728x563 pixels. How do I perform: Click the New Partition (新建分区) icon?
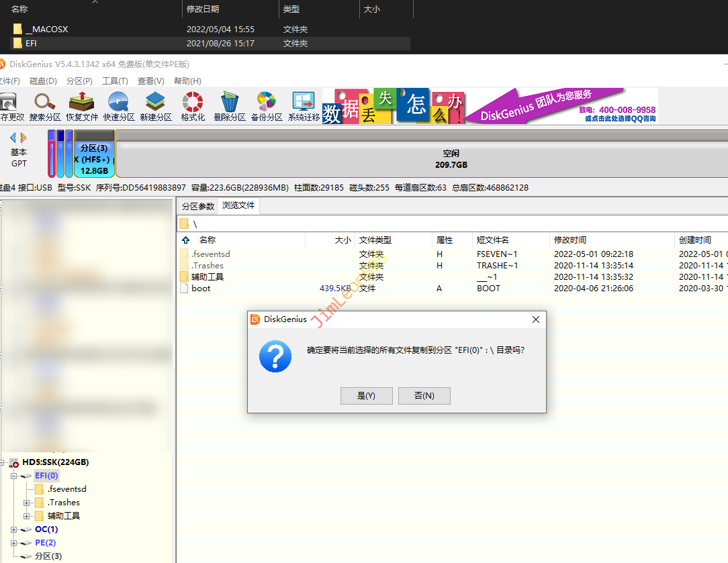click(x=156, y=106)
